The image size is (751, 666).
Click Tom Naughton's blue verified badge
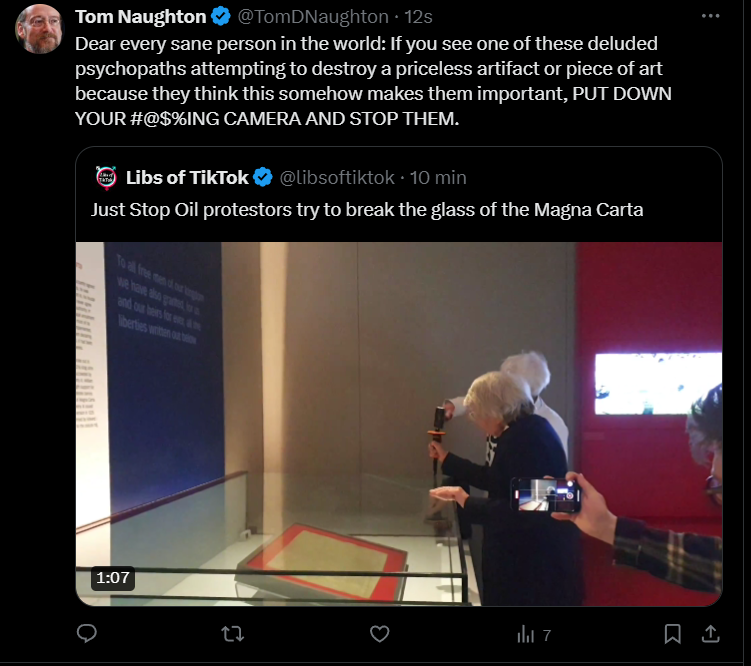[x=221, y=17]
